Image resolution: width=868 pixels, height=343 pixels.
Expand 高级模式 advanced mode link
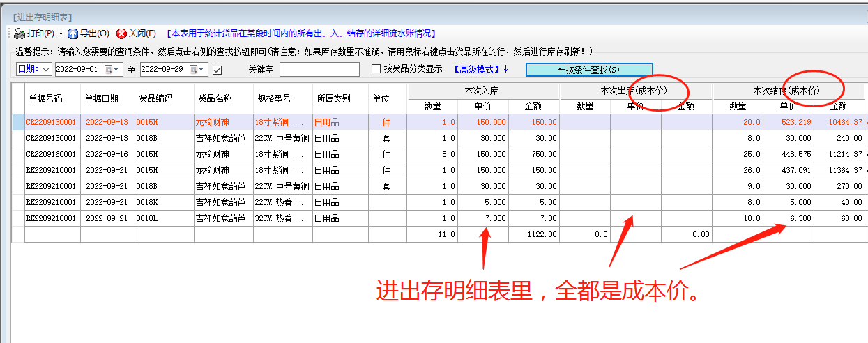(x=480, y=69)
